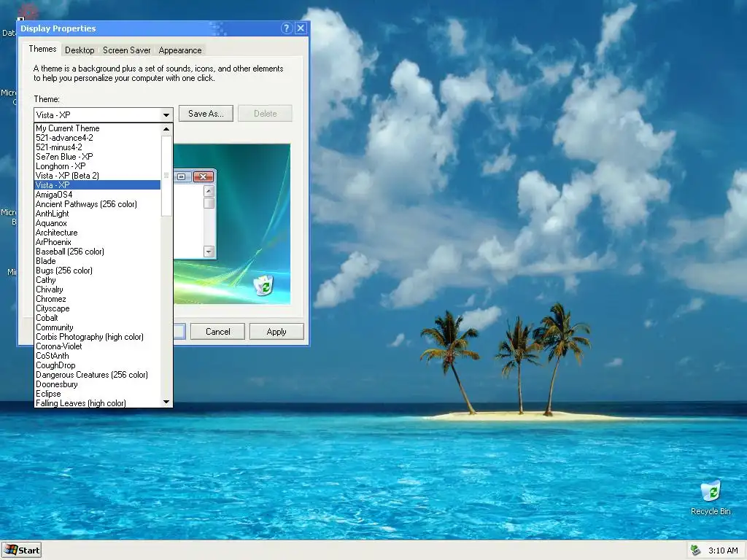The height and width of the screenshot is (560, 747).
Task: Select Baseball (256 color) theme
Action: [x=98, y=252]
